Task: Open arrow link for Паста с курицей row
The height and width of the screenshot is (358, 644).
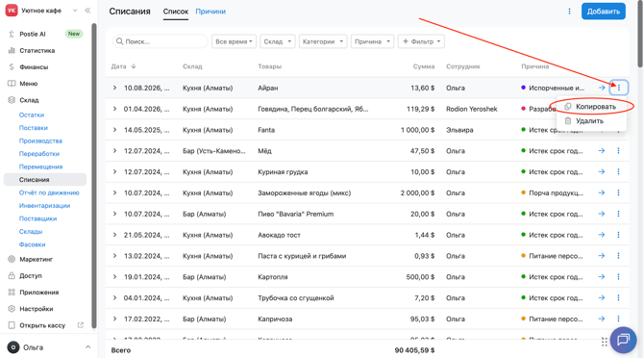Action: click(x=602, y=256)
